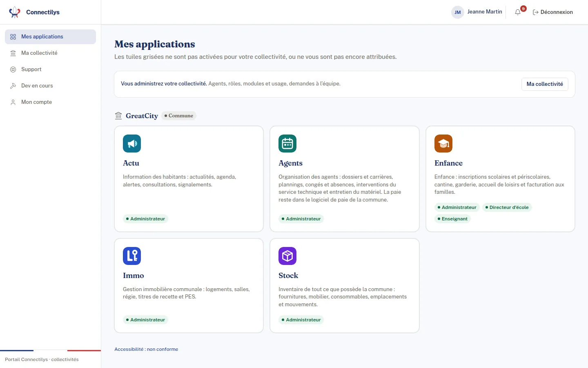Click Administrateur badge in Stock tile
Screen dimensions: 588x368
[301, 320]
